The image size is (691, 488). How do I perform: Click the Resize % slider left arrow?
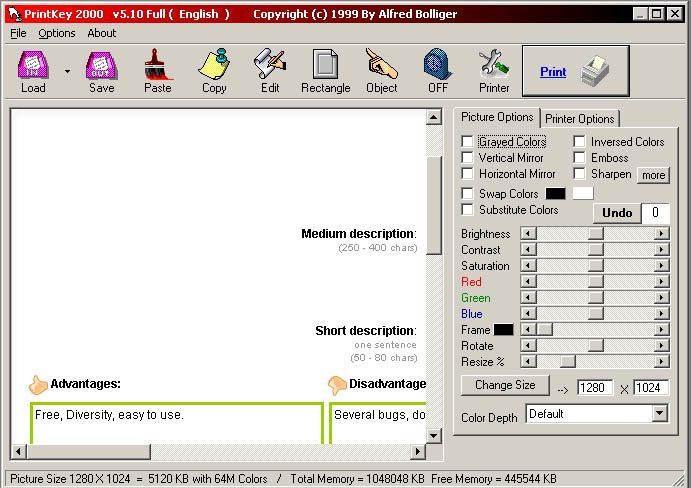coord(528,361)
